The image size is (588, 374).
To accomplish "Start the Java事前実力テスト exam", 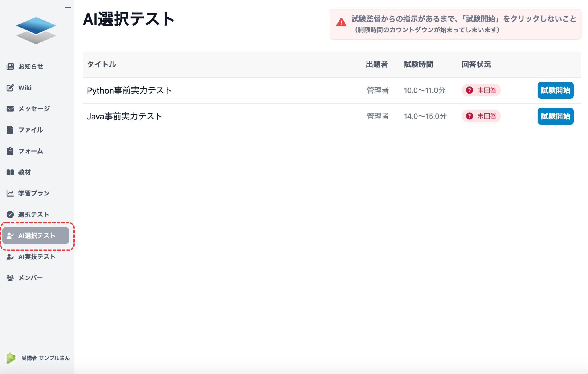I will (x=555, y=116).
